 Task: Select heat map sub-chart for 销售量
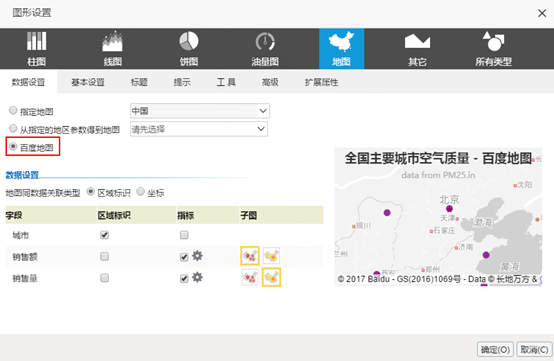pyautogui.click(x=271, y=277)
